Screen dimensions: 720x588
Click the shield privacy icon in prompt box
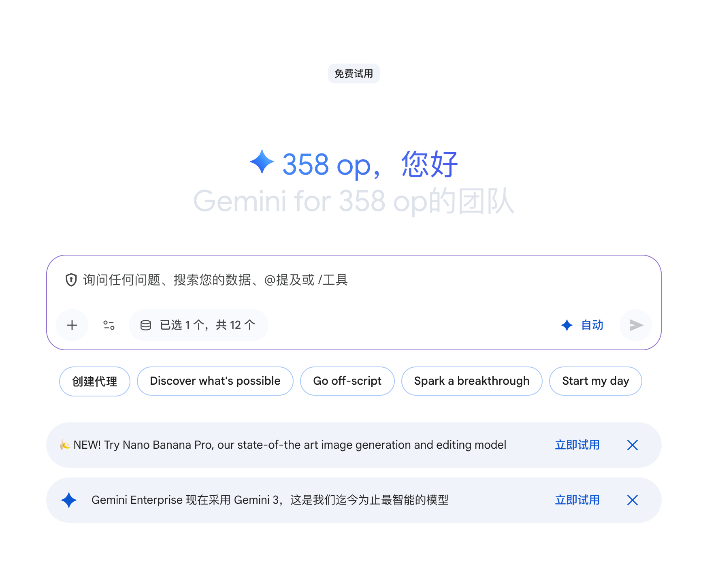point(71,280)
